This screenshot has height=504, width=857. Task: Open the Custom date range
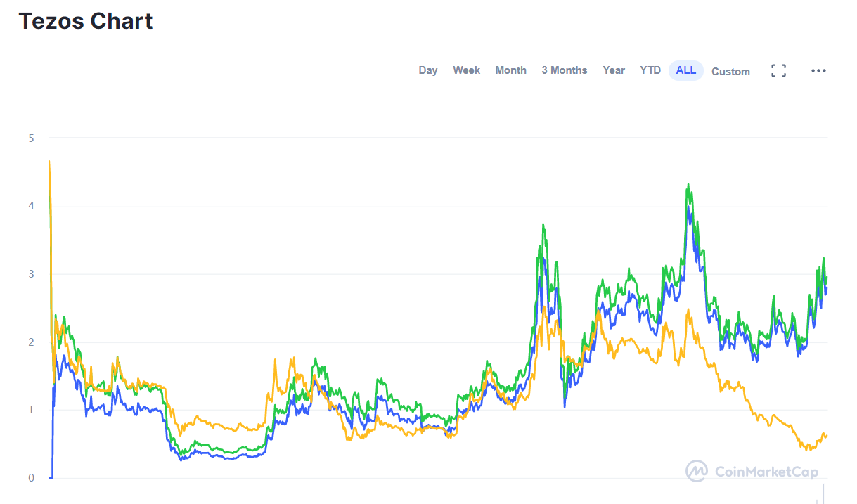click(730, 71)
